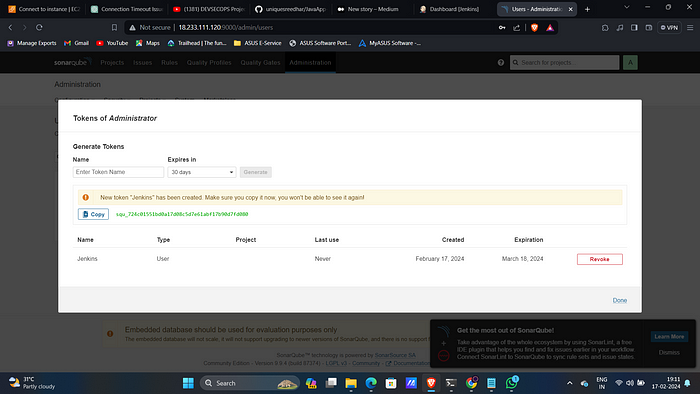Show hidden system tray icons
This screenshot has width=700, height=394.
pyautogui.click(x=570, y=383)
